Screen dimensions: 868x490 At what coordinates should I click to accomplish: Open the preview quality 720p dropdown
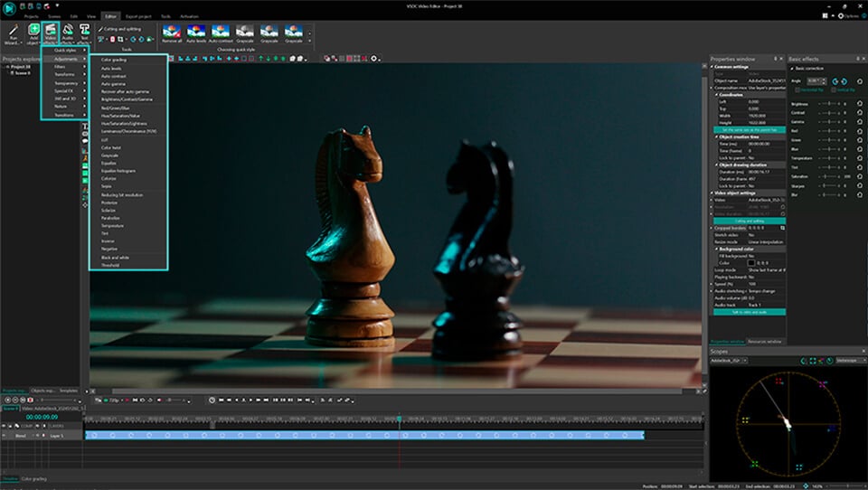pyautogui.click(x=115, y=400)
